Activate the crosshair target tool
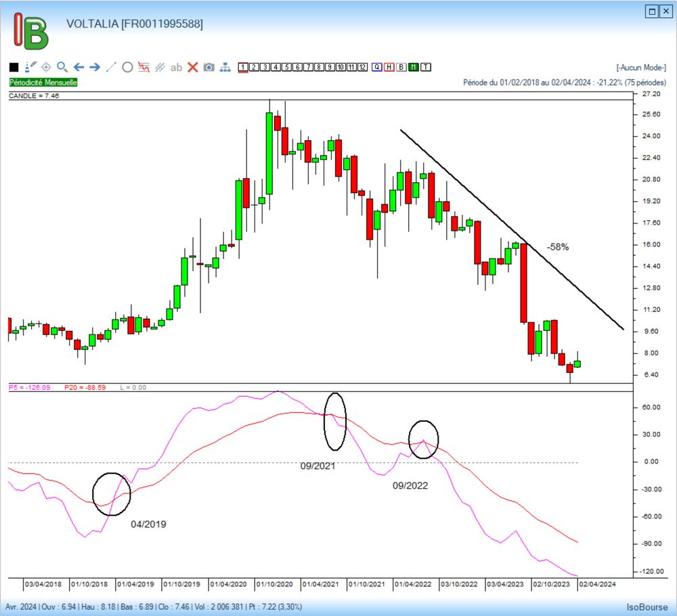This screenshot has width=677, height=616. pyautogui.click(x=46, y=67)
